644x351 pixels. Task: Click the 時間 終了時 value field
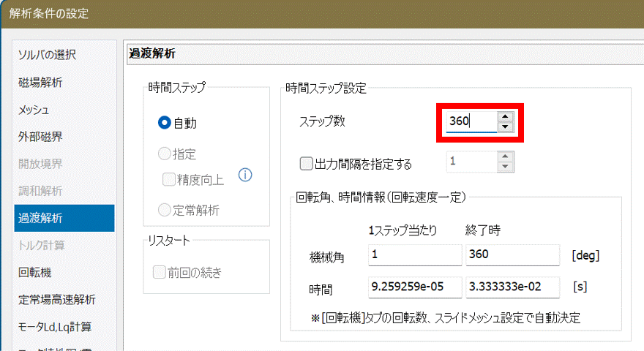click(x=512, y=287)
